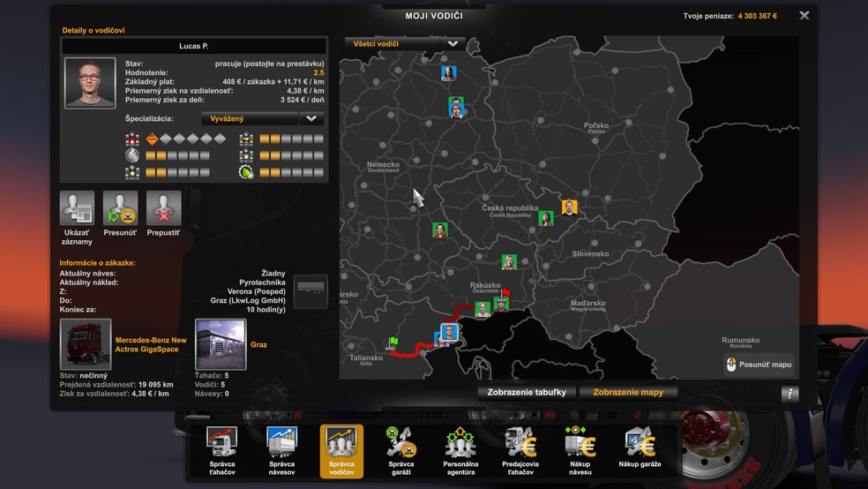
Task: Click eco driving skill icon
Action: pos(246,172)
